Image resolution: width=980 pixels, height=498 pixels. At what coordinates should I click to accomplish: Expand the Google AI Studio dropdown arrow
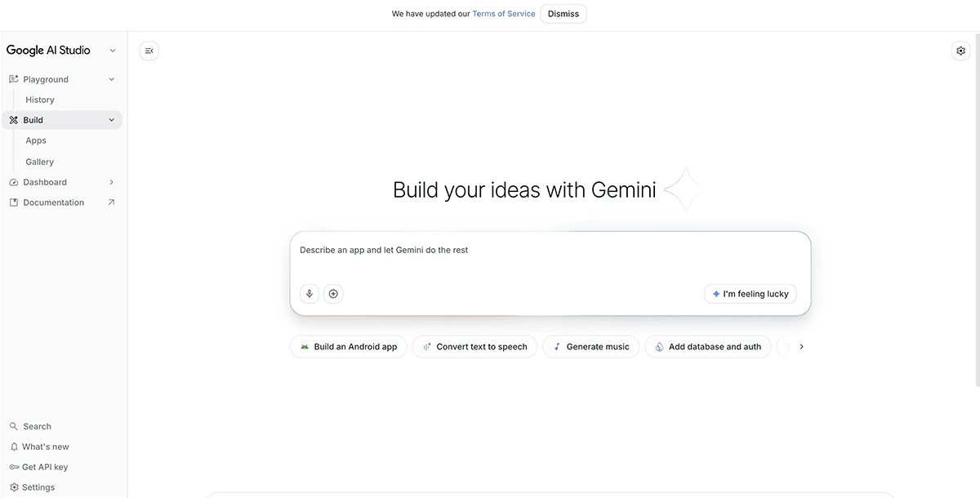point(113,51)
